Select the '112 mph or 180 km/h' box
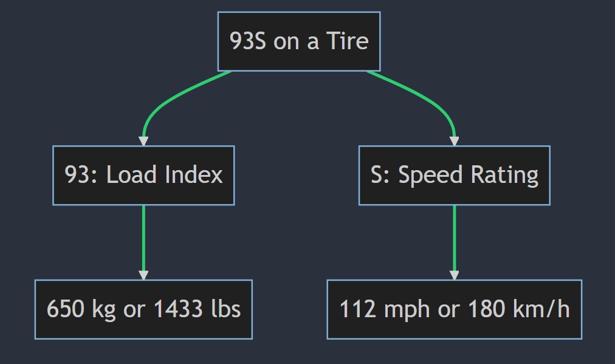 (454, 309)
